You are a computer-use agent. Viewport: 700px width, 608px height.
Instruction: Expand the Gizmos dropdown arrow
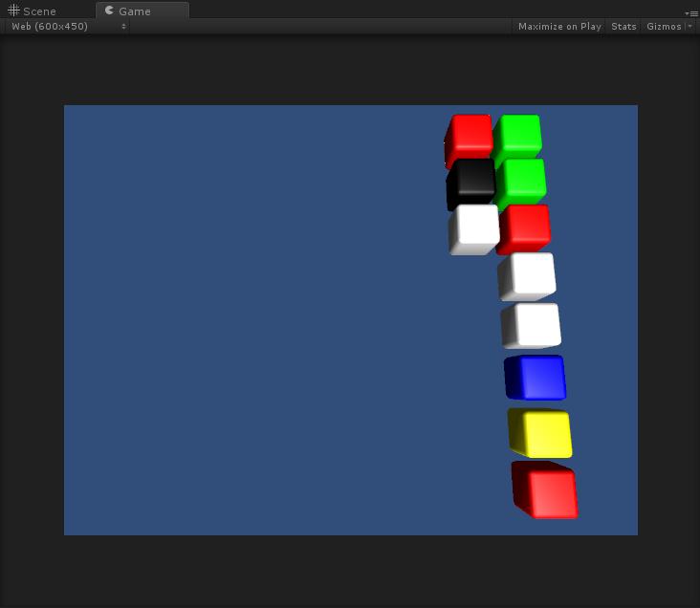[689, 27]
